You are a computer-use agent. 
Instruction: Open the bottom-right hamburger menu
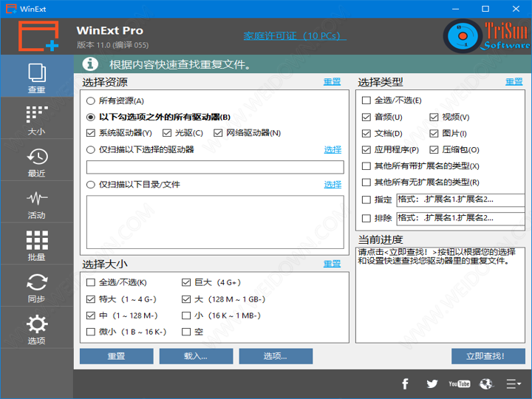(514, 384)
